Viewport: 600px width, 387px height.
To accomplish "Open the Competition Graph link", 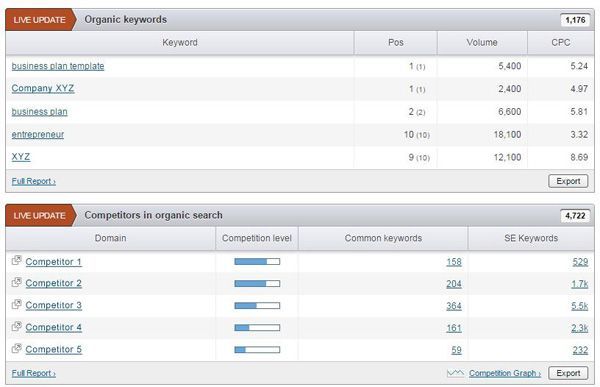I will click(505, 373).
